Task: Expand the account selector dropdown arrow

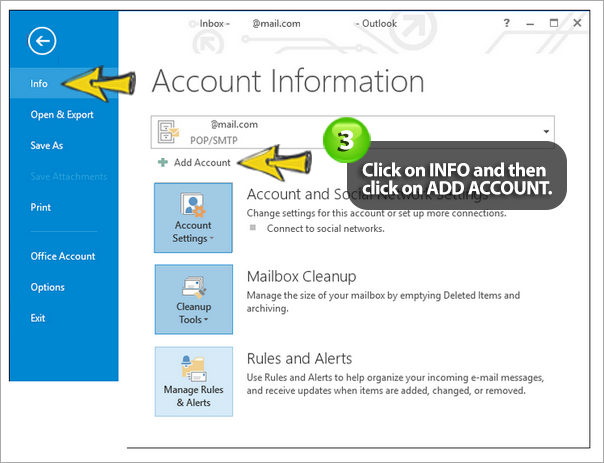Action: click(x=546, y=132)
